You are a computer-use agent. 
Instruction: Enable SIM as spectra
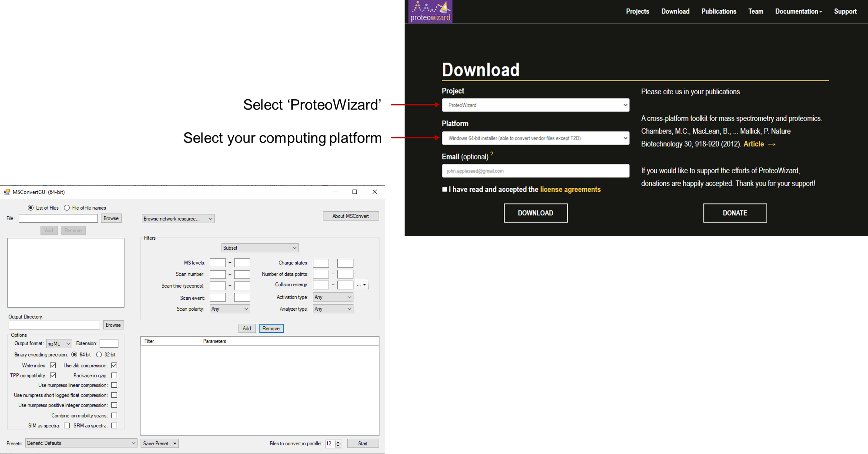(67, 426)
